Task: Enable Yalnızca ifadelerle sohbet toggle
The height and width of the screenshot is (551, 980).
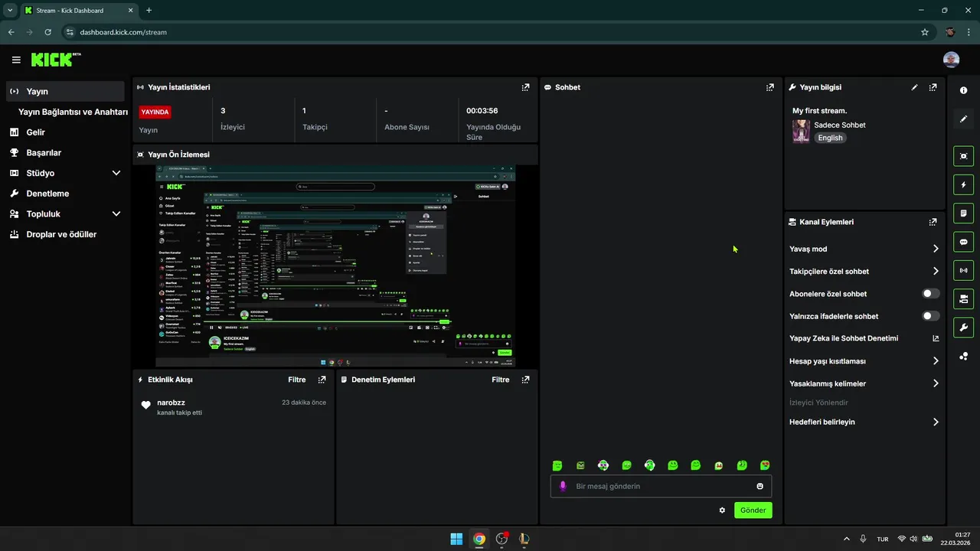Action: pos(931,316)
